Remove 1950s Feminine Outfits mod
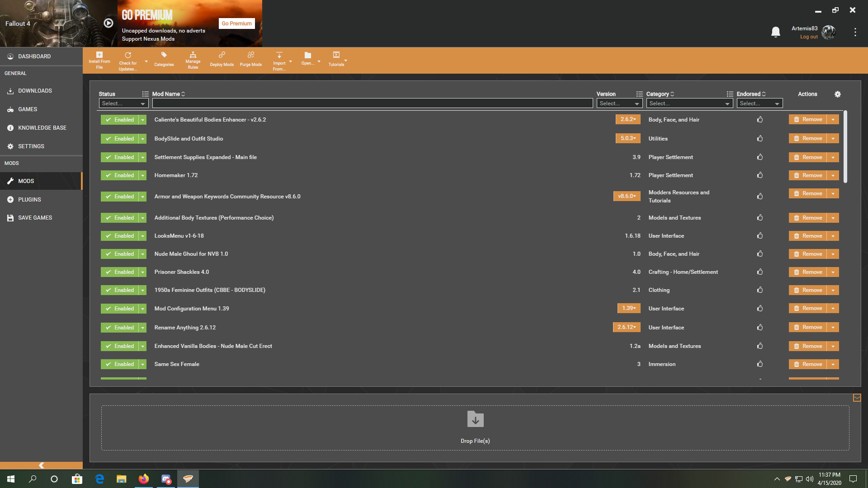The image size is (868, 488). (x=807, y=290)
